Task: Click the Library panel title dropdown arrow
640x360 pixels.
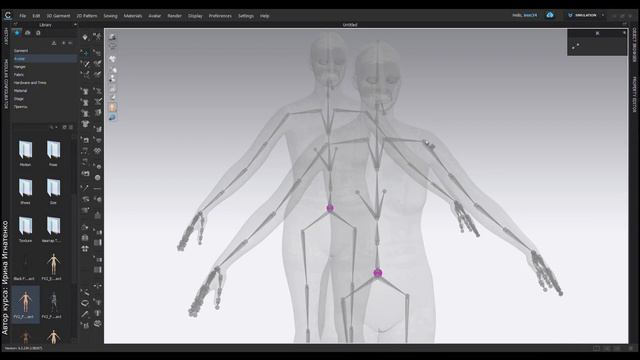Action: [x=75, y=25]
